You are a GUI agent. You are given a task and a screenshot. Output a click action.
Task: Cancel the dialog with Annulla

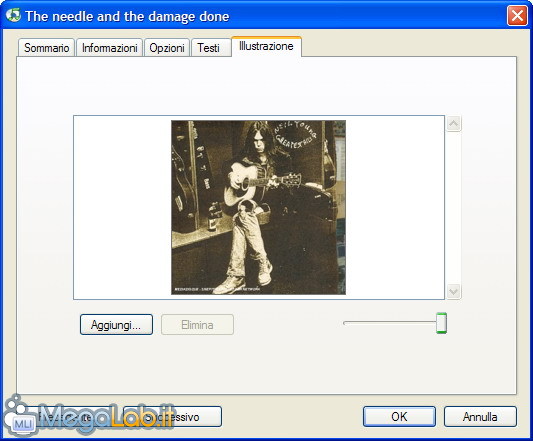tap(480, 417)
